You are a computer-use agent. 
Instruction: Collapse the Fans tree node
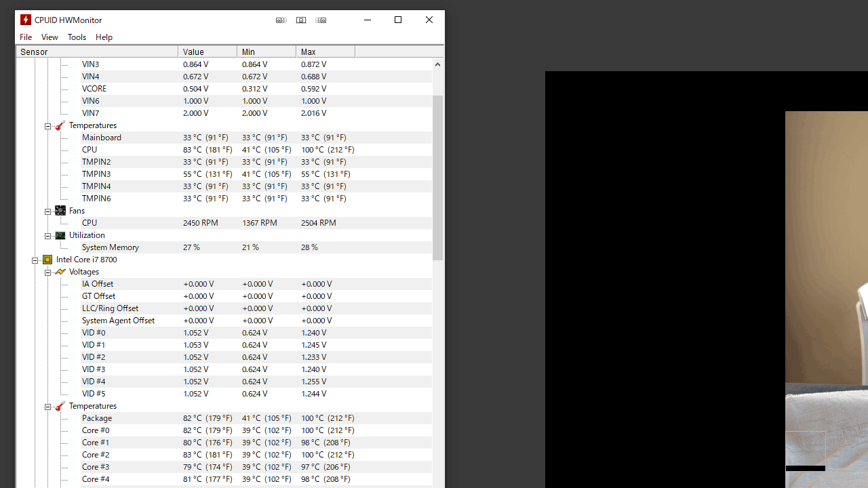click(48, 211)
